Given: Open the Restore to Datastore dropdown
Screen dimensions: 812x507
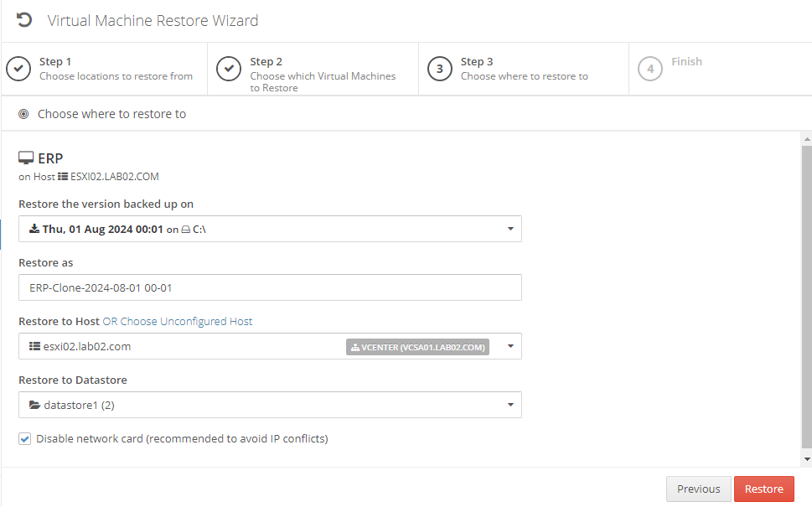Looking at the screenshot, I should coord(270,405).
